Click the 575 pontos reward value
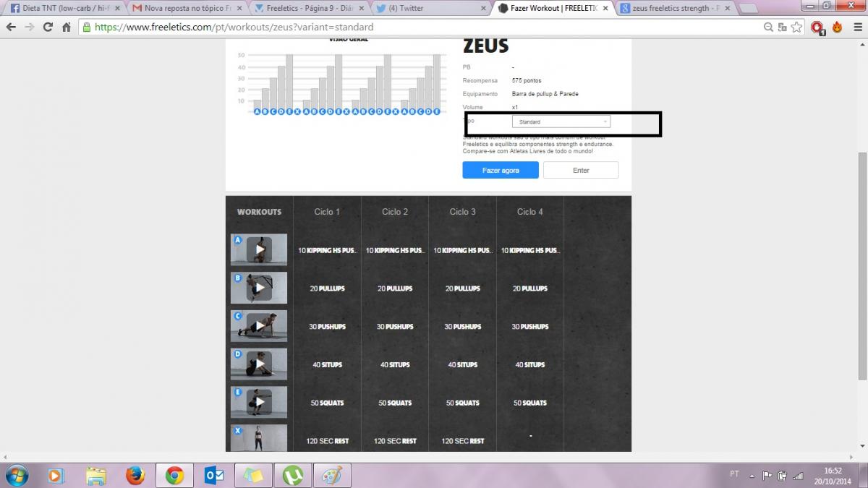Viewport: 868px width, 488px height. [x=527, y=80]
